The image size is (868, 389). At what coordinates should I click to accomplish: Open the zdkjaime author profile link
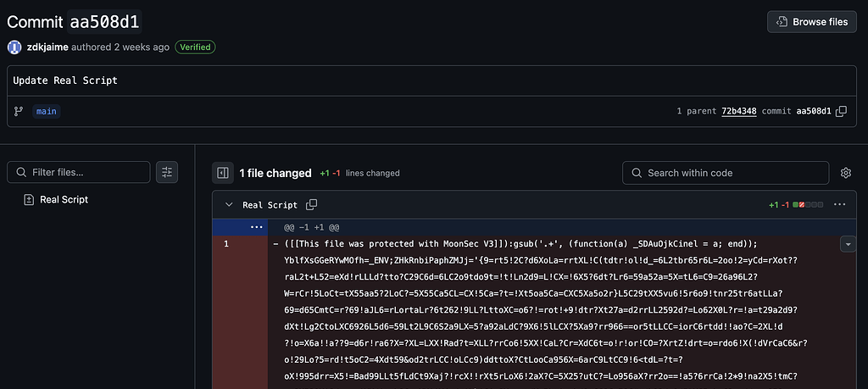47,47
